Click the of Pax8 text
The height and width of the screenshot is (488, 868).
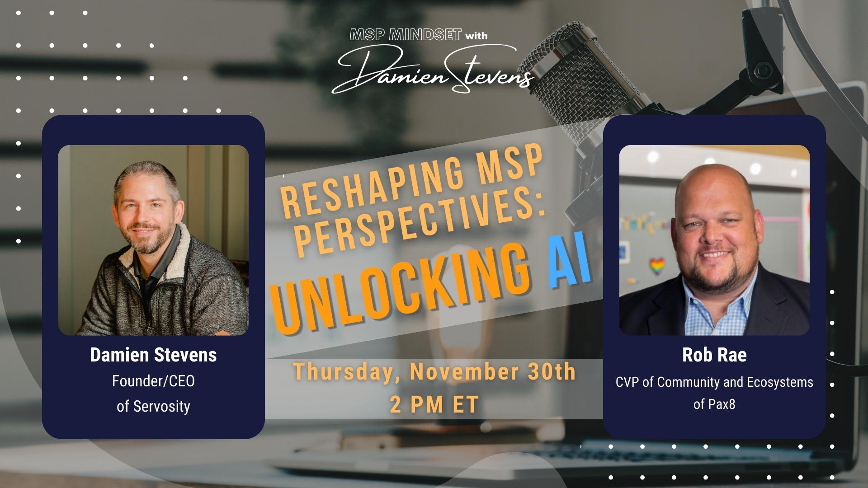point(714,404)
